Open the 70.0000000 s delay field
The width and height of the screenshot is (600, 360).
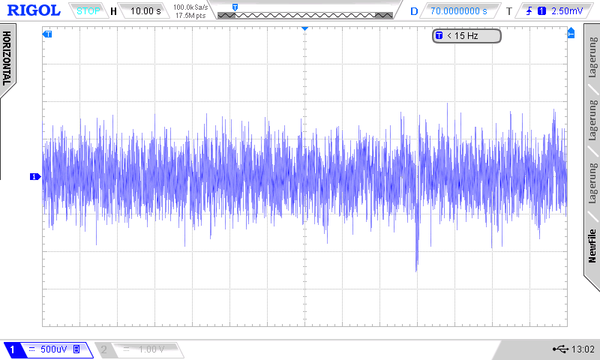click(459, 11)
